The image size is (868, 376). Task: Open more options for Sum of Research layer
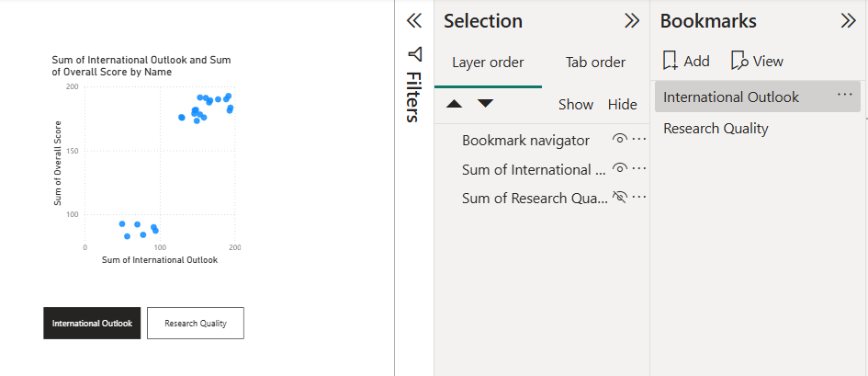[638, 197]
